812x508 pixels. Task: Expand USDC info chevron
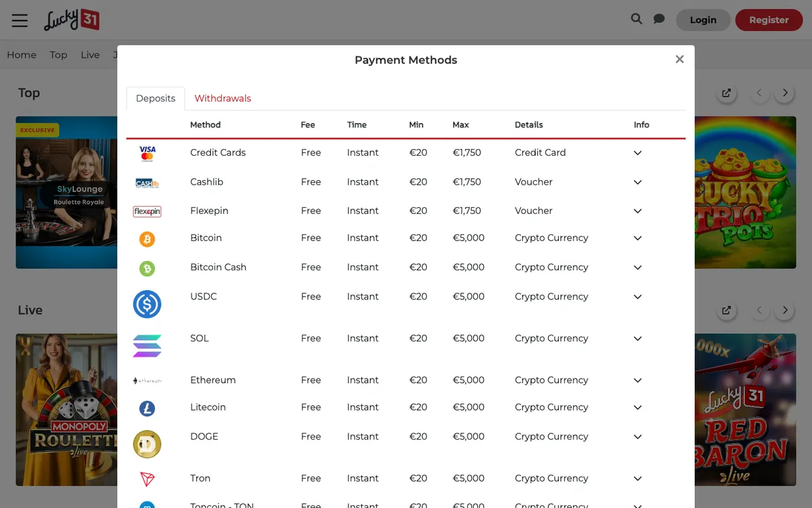(637, 297)
